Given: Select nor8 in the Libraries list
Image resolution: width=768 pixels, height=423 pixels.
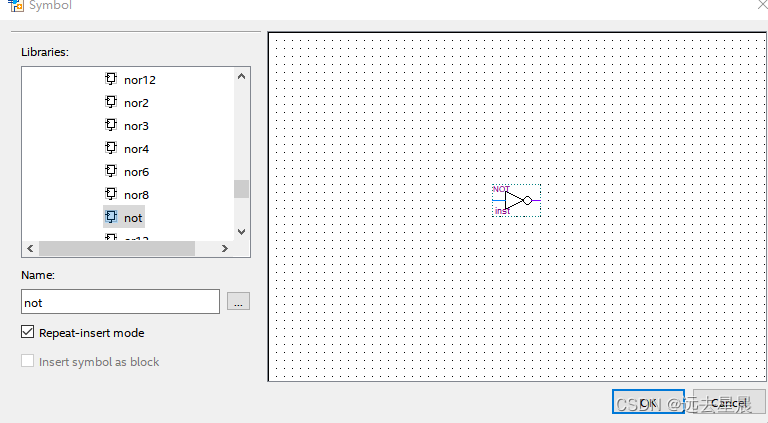Looking at the screenshot, I should pyautogui.click(x=136, y=195).
